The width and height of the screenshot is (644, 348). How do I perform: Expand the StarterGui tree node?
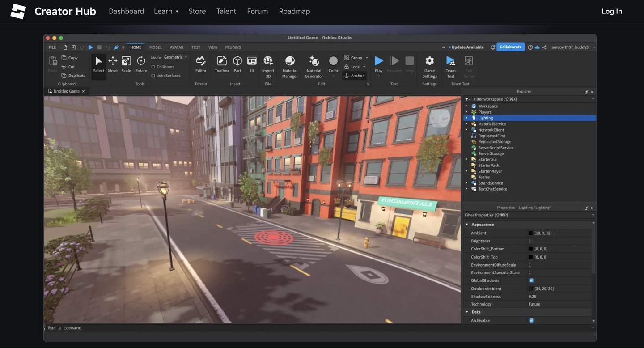467,159
